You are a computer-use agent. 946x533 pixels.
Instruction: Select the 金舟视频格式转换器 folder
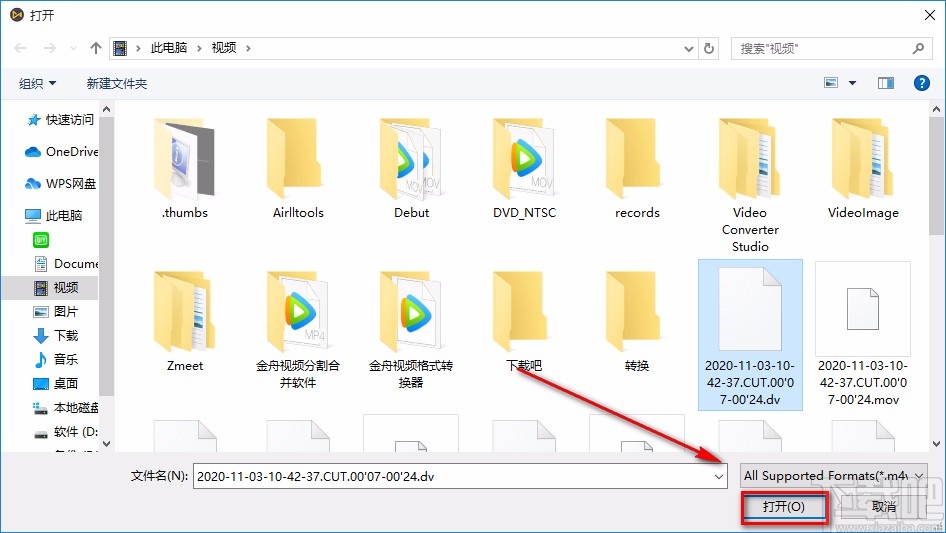[x=411, y=330]
